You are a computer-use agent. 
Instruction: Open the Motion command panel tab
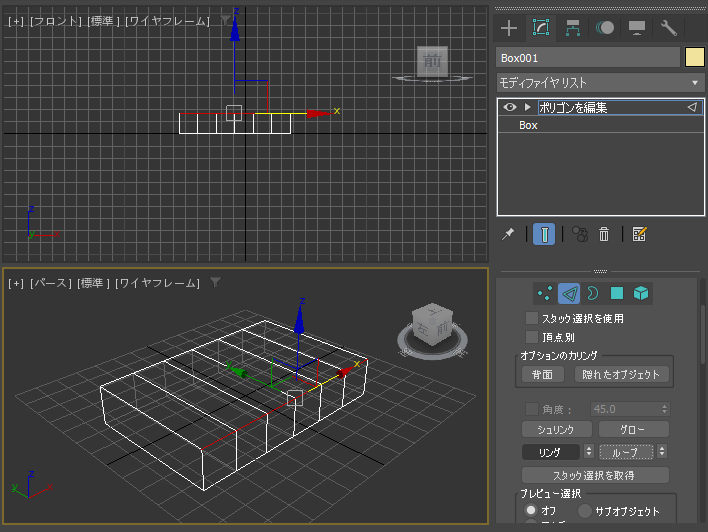point(605,28)
